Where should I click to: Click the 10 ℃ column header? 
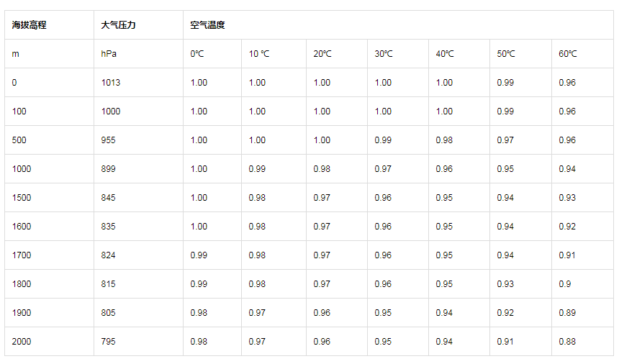point(274,54)
